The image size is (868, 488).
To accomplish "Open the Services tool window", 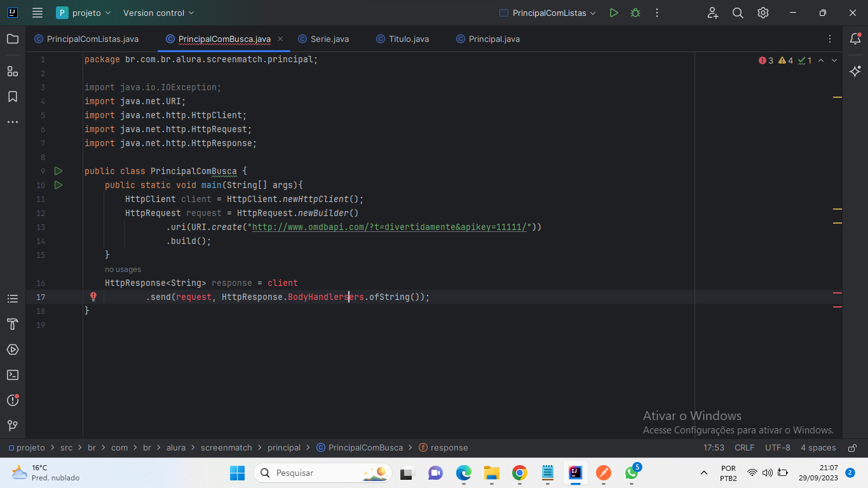I will point(13,349).
